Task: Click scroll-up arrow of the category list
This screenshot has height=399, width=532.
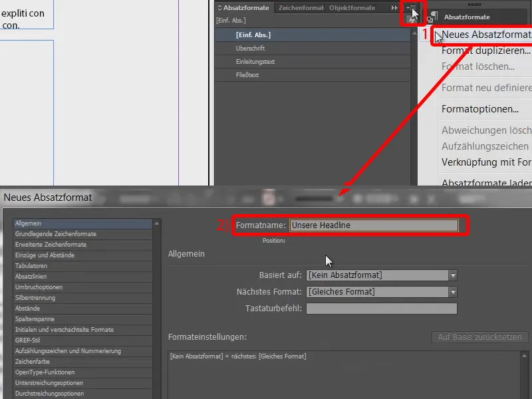Action: tap(156, 223)
